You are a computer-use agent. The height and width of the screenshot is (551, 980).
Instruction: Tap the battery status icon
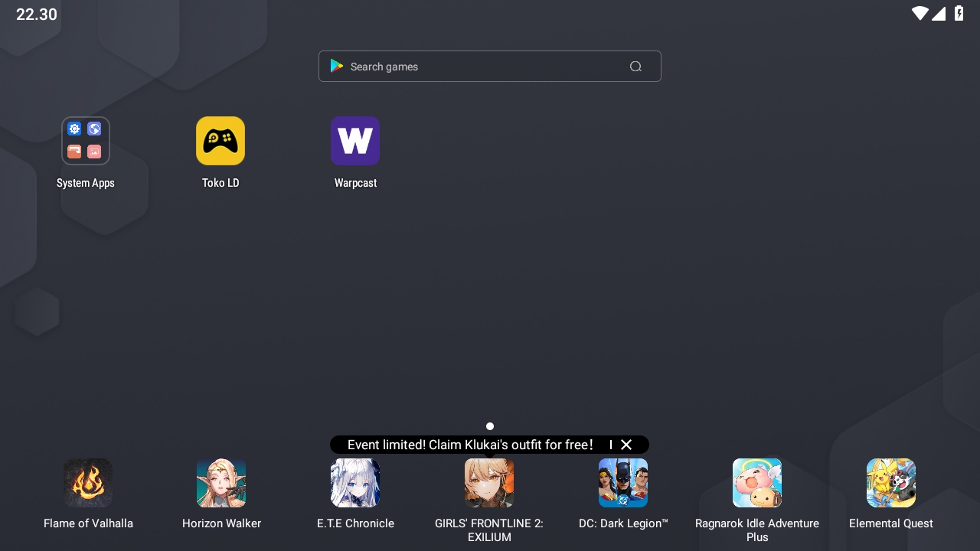(959, 13)
